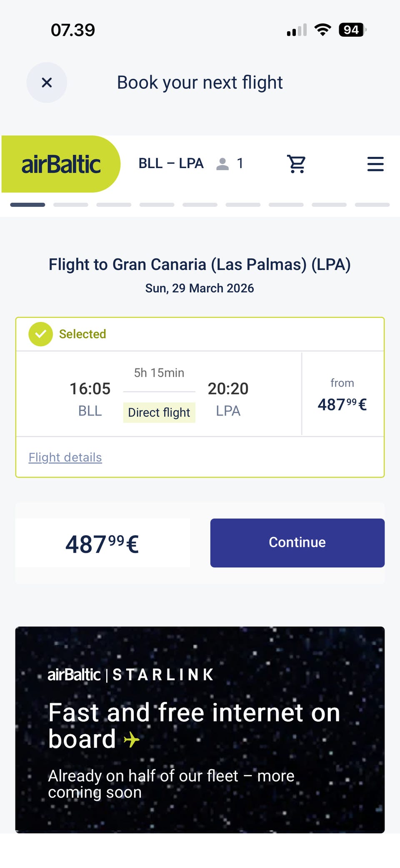Tap the 16:05 BLL departure time
The height and width of the screenshot is (868, 400).
click(x=90, y=399)
